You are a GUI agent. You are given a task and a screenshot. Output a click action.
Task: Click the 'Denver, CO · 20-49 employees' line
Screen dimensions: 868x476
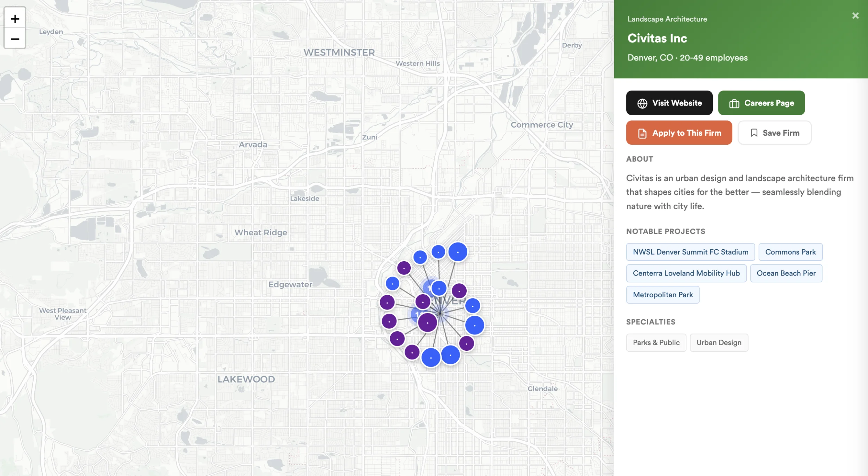pos(687,58)
